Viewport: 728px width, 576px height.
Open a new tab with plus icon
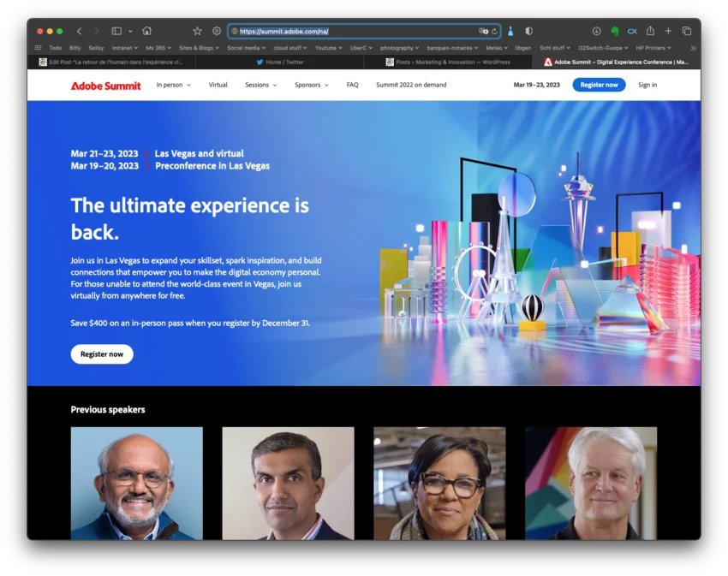click(x=668, y=31)
